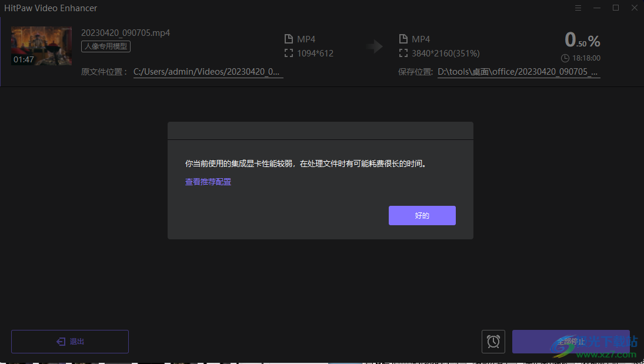Click the HitPaw Video Enhancer window title
The width and height of the screenshot is (644, 364).
tap(51, 8)
